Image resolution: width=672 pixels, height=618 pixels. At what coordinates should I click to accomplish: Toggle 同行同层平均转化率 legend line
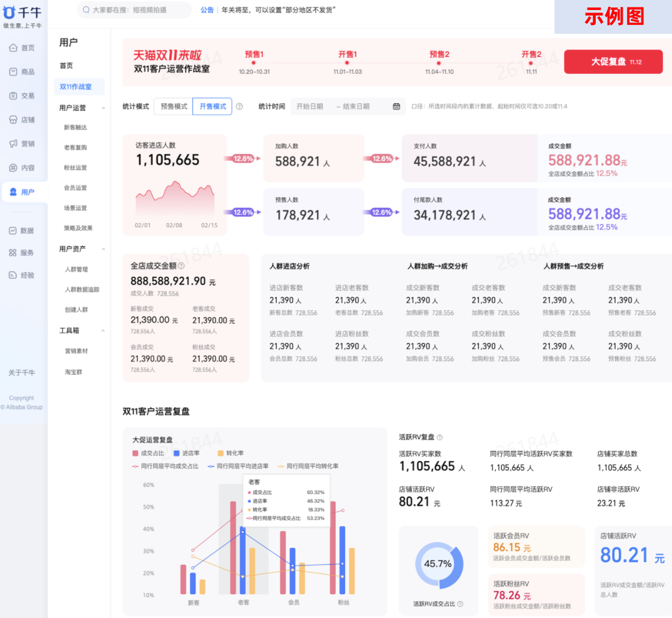[308, 466]
